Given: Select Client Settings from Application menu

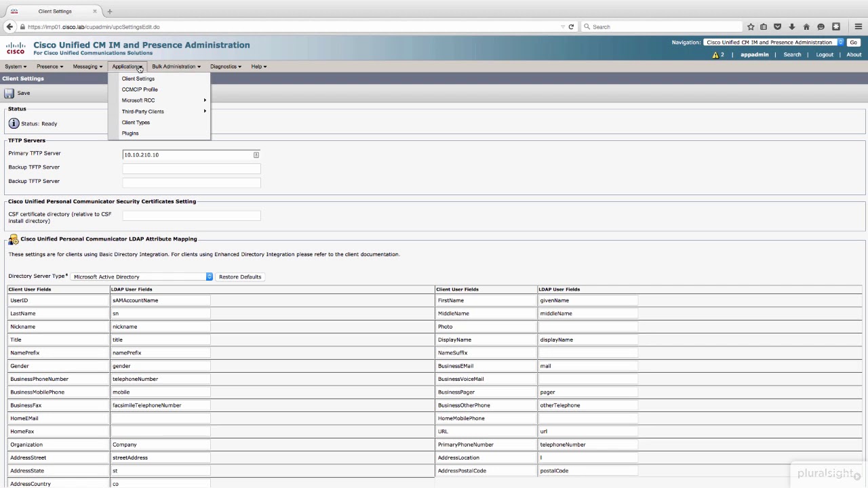Looking at the screenshot, I should [x=138, y=79].
